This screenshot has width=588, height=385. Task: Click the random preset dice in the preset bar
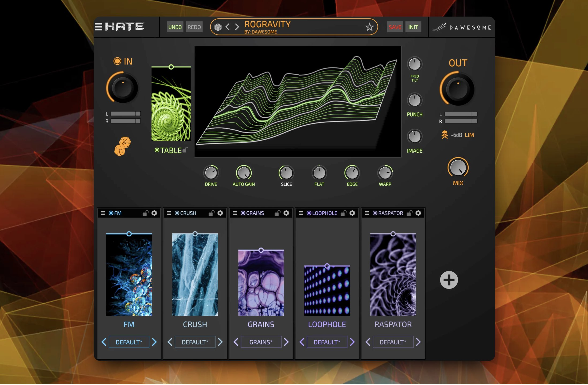click(218, 27)
